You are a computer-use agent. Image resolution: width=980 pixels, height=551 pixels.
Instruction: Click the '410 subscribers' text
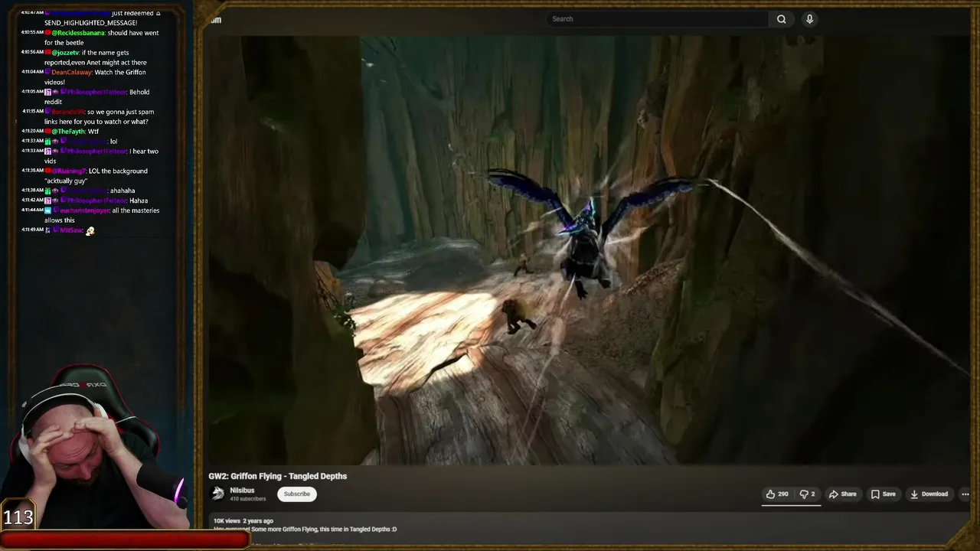click(248, 499)
